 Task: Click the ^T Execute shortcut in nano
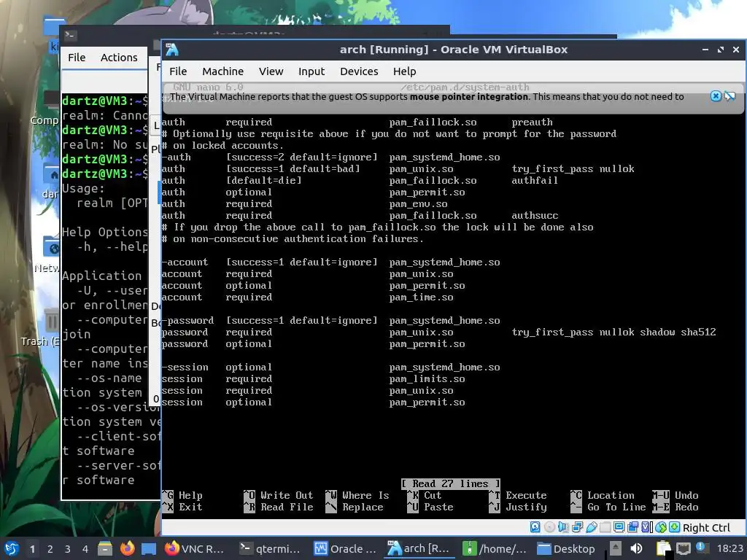[518, 496]
